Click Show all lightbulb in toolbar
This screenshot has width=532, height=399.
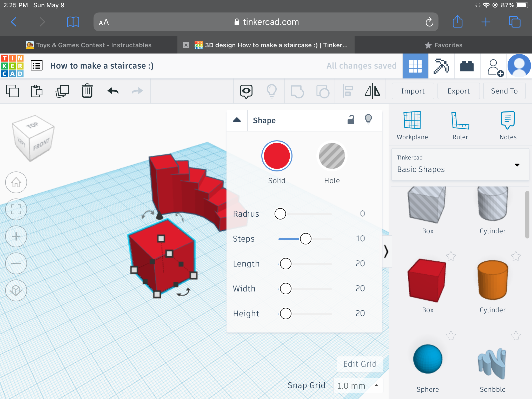tap(272, 91)
